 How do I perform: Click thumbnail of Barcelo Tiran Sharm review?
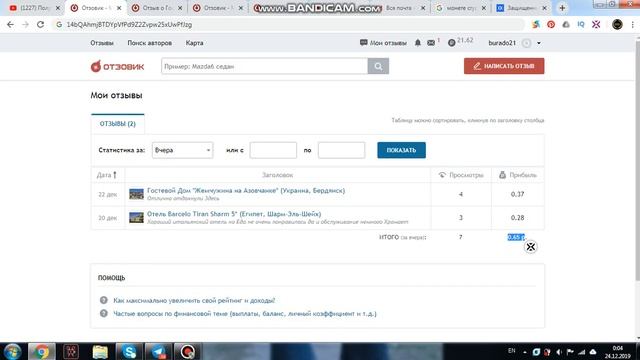[136, 217]
